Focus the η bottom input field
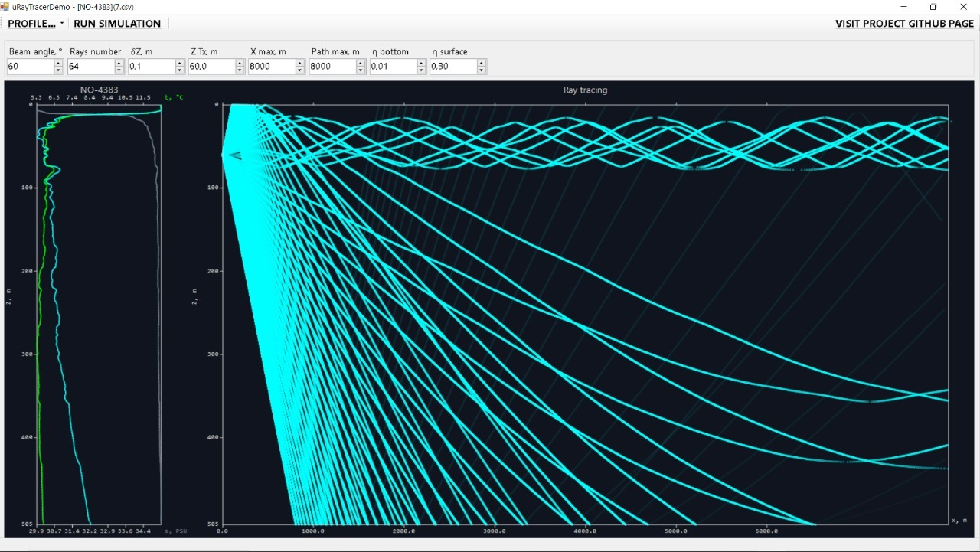Screen dimensions: 980x552 click(x=393, y=67)
